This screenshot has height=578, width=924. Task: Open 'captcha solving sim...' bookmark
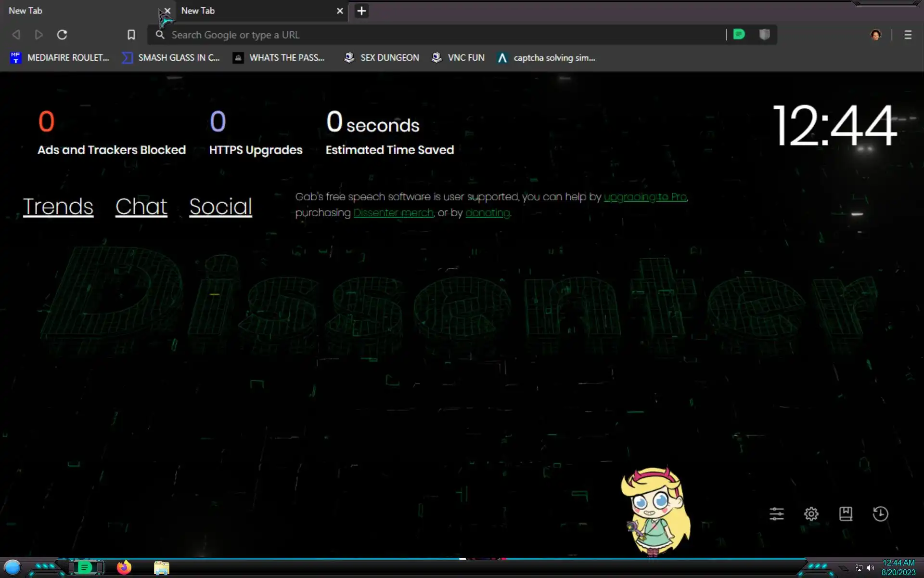click(547, 58)
